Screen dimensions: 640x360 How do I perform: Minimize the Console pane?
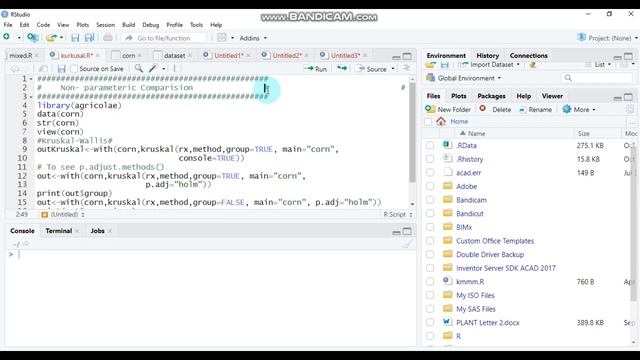396,232
